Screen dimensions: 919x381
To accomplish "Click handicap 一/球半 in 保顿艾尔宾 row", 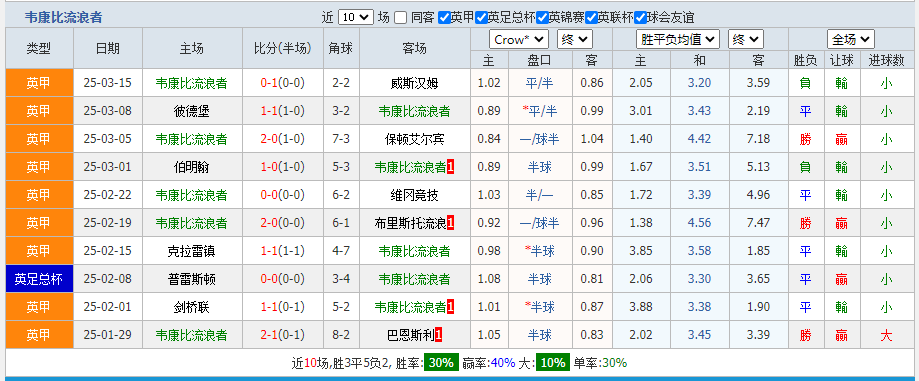I will [x=539, y=140].
